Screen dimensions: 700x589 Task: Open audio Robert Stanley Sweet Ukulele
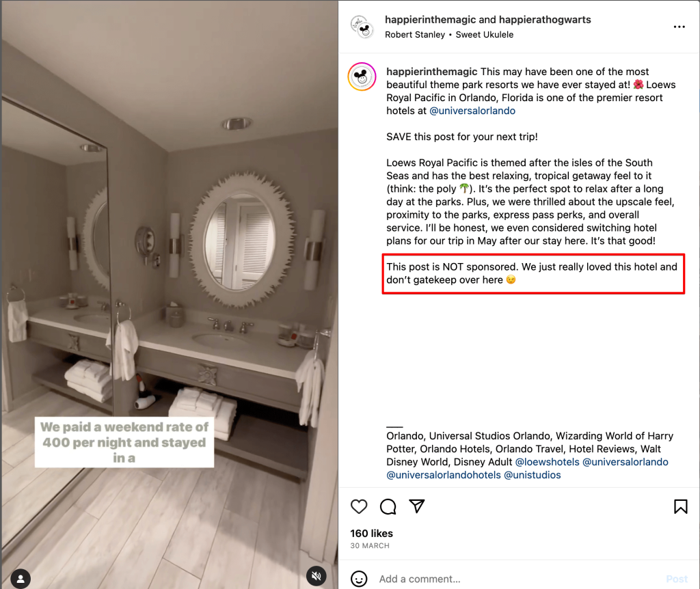click(x=449, y=34)
